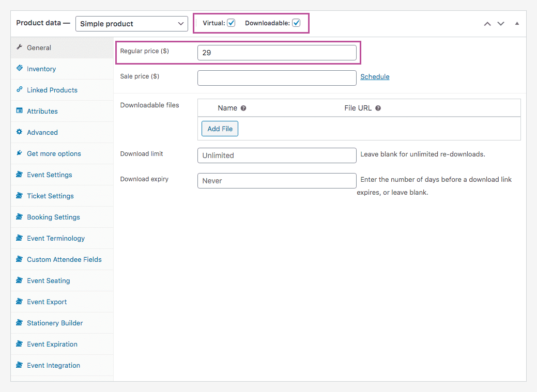
Task: Click the Advanced gear icon
Action: click(19, 132)
